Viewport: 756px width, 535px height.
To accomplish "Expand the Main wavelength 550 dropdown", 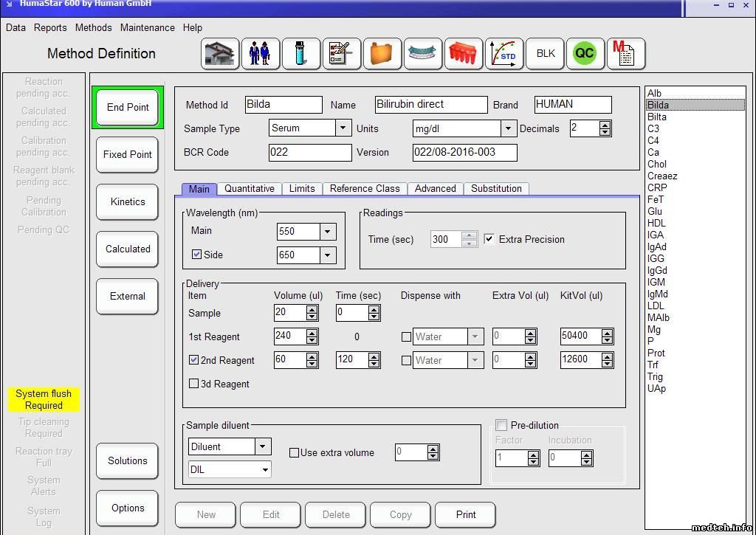I will pyautogui.click(x=327, y=232).
